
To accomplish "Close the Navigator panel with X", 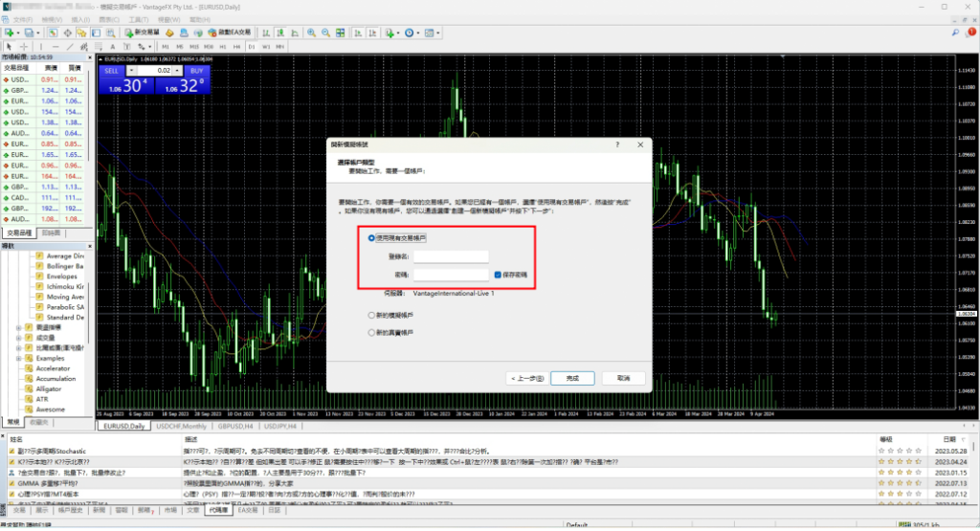I will click(91, 246).
